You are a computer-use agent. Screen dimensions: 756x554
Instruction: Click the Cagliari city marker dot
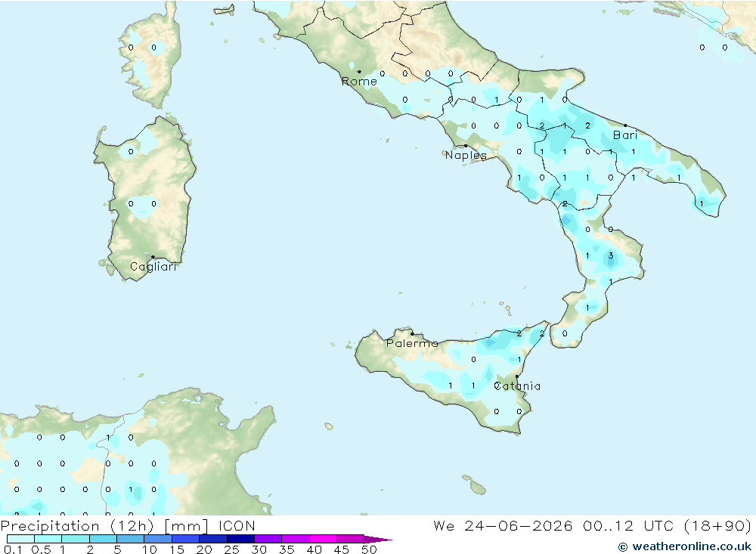tap(153, 257)
